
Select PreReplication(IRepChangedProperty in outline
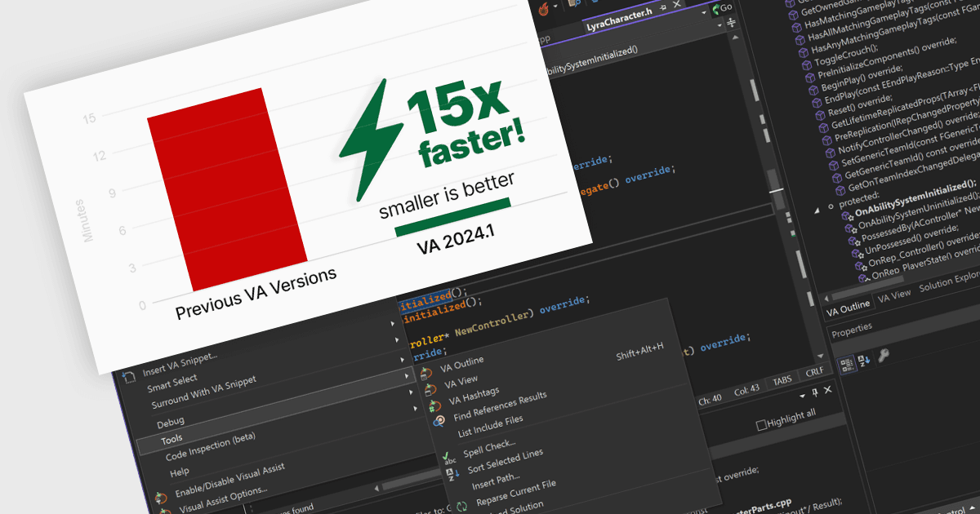coord(908,122)
